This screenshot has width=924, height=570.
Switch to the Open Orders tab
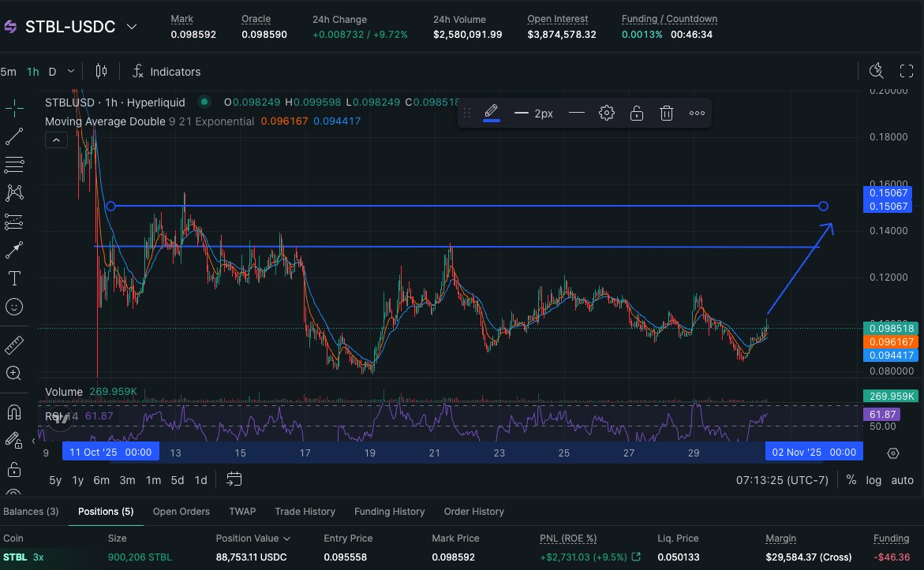[181, 512]
